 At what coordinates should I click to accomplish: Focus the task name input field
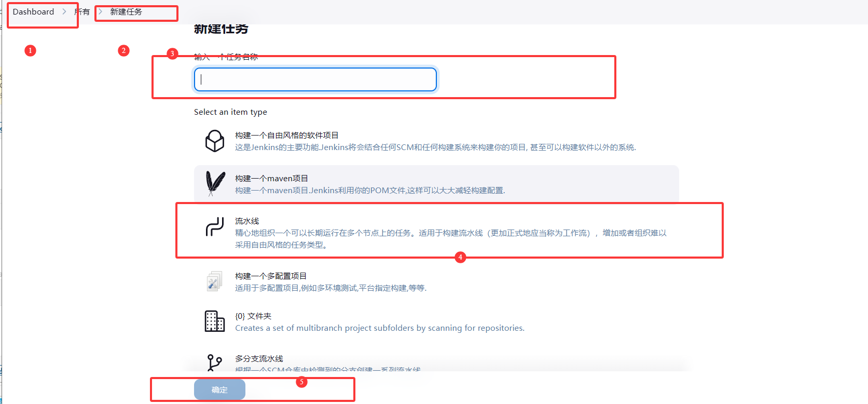coord(315,79)
